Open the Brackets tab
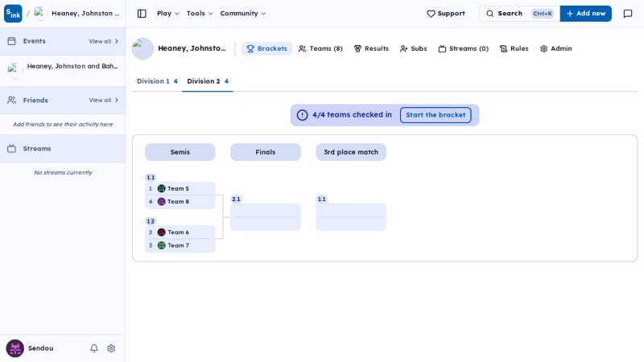 (266, 48)
